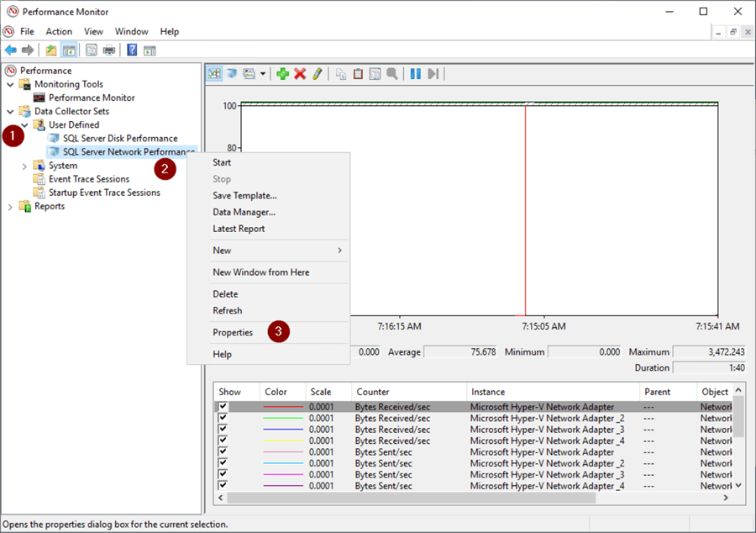Image resolution: width=756 pixels, height=533 pixels.
Task: Open the Window menu
Action: click(131, 31)
